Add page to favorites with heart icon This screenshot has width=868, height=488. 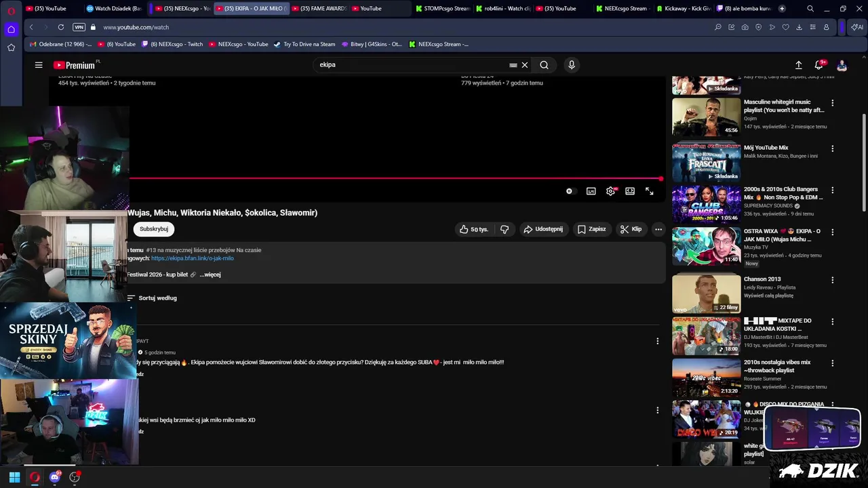tap(786, 27)
